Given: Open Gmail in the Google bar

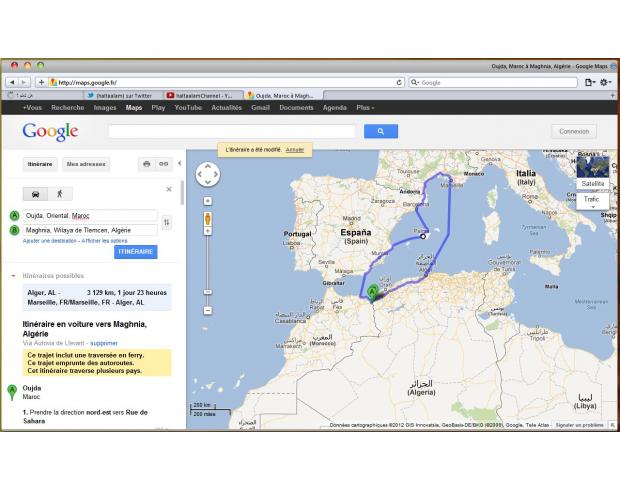Looking at the screenshot, I should click(261, 108).
